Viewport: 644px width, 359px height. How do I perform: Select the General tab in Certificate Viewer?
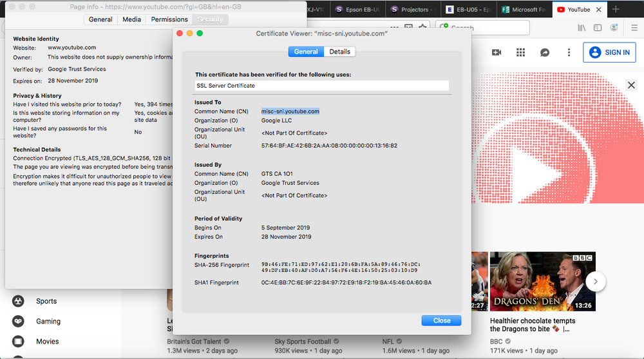(306, 52)
